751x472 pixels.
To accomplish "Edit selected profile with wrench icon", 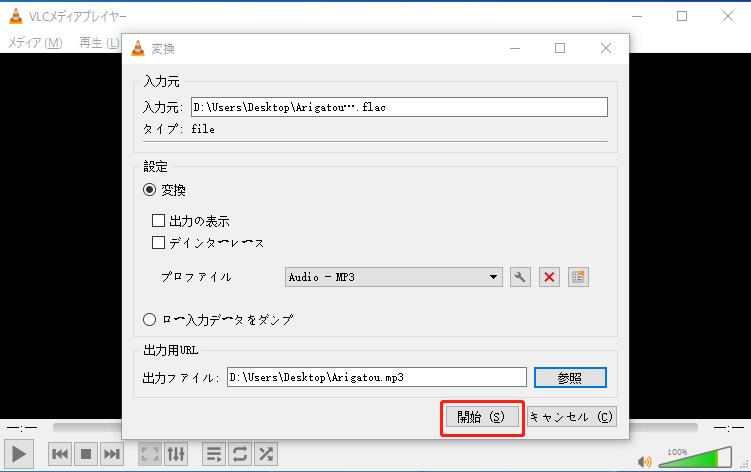I will coord(520,277).
